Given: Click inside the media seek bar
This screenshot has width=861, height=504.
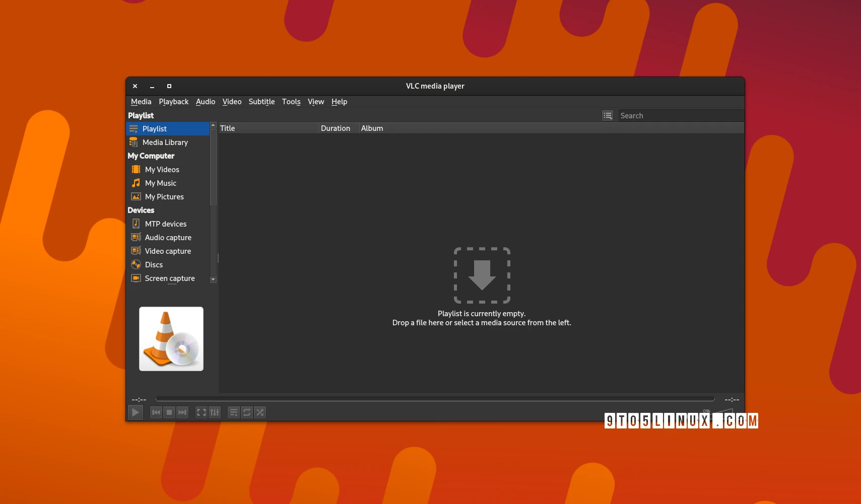Looking at the screenshot, I should point(434,398).
